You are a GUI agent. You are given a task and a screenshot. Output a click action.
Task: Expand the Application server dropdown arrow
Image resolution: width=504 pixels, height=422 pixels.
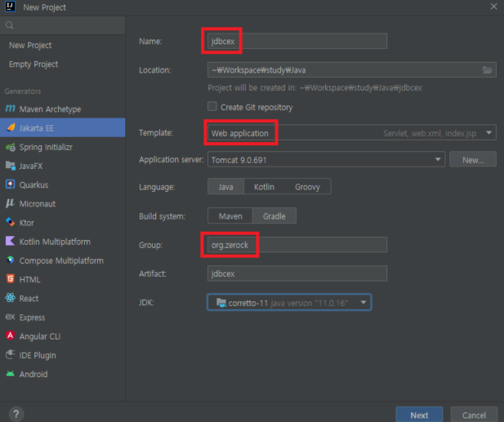click(438, 160)
